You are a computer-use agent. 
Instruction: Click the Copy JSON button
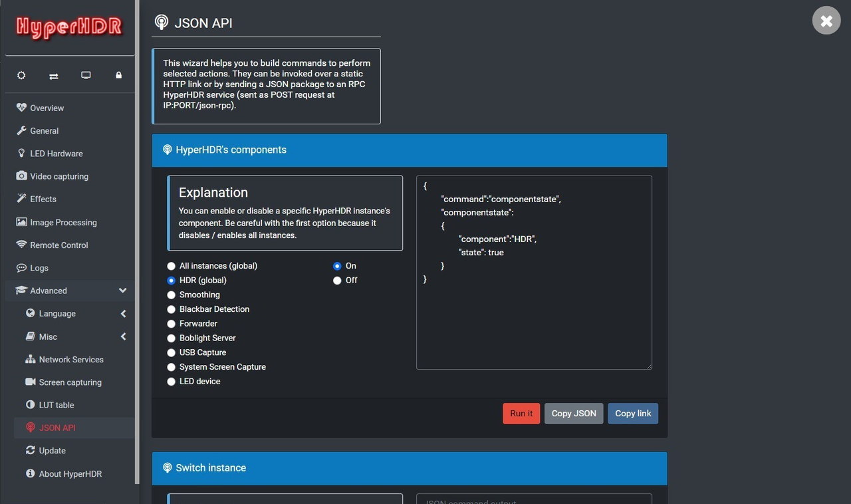tap(574, 414)
